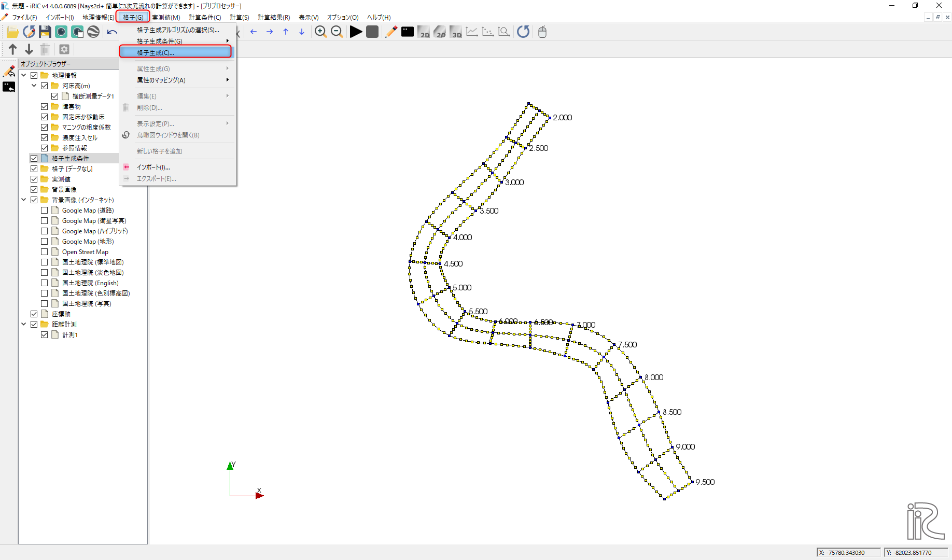Select the 格子 [データなし] tree item

(72, 169)
